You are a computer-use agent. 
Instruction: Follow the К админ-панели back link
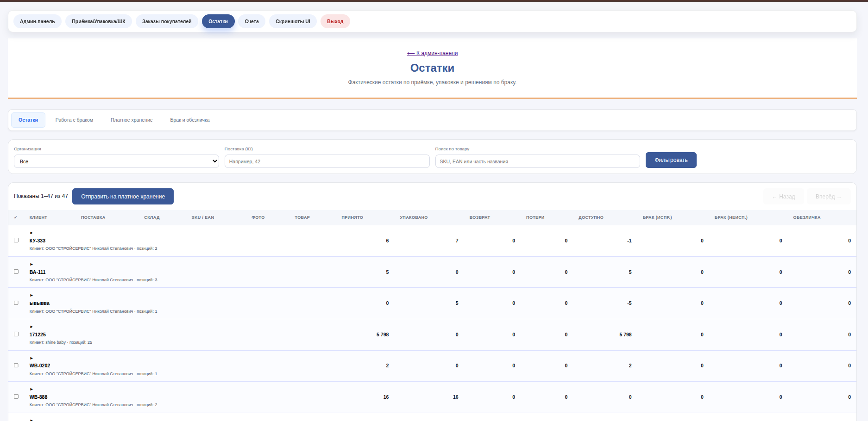click(432, 53)
